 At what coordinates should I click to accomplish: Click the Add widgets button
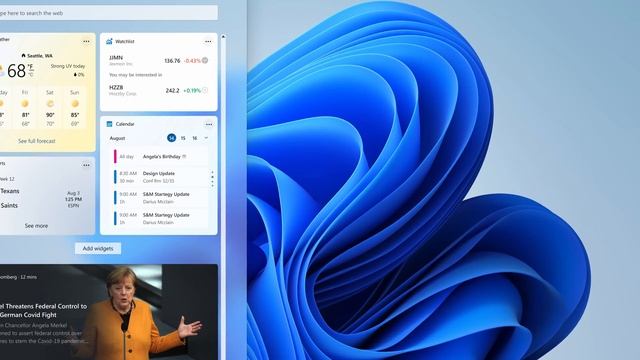click(98, 248)
